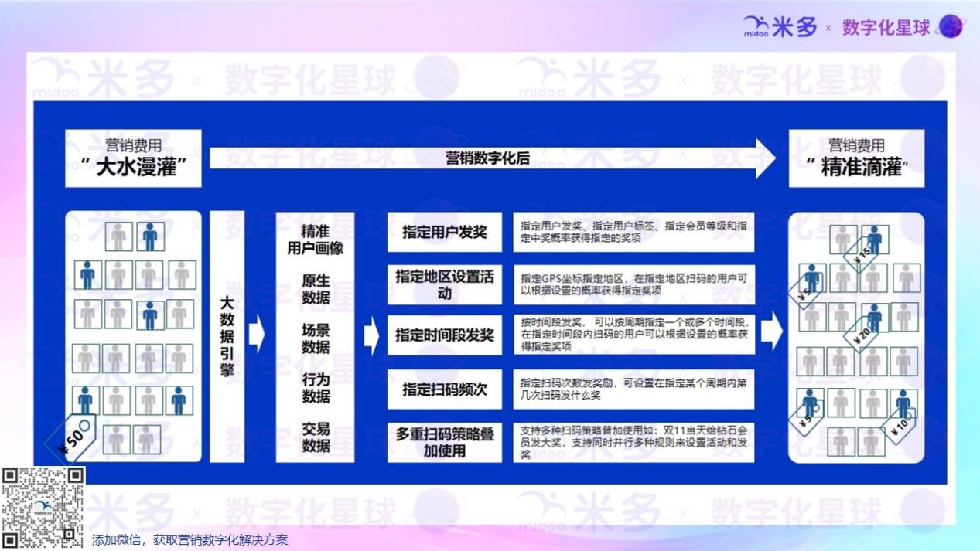Click the ¥50 price tag icon

(x=70, y=439)
